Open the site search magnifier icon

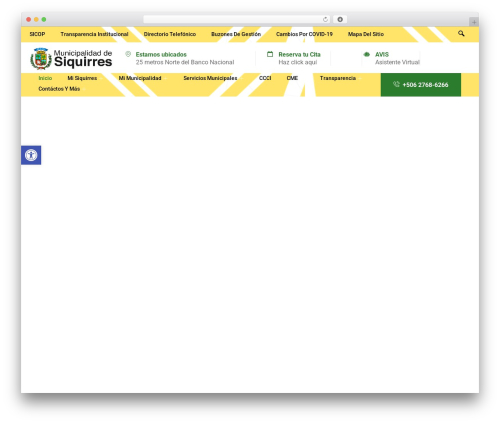pos(461,33)
